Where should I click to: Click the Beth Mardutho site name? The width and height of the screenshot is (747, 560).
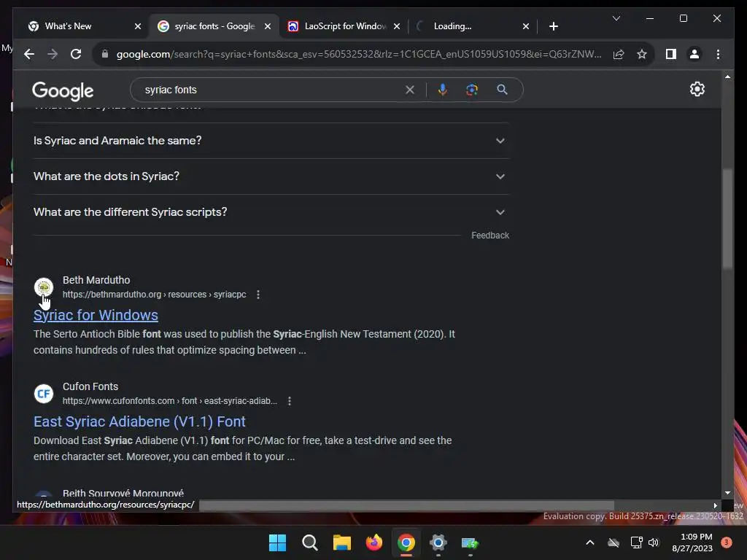click(x=96, y=280)
